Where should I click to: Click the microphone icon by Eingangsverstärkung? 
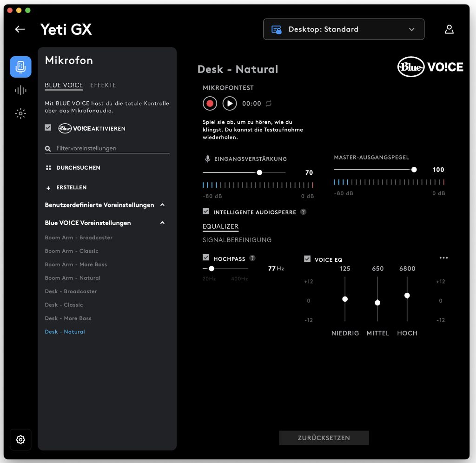(207, 159)
